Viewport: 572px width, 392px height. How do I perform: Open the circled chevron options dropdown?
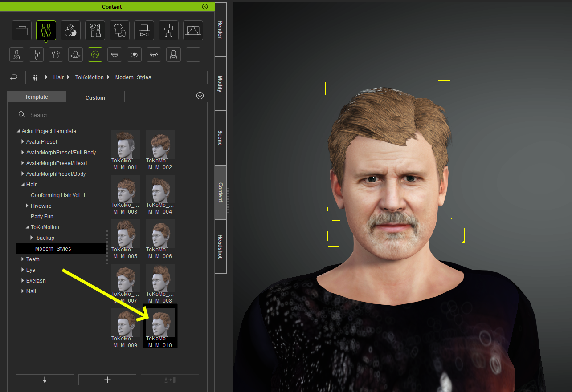pos(200,96)
